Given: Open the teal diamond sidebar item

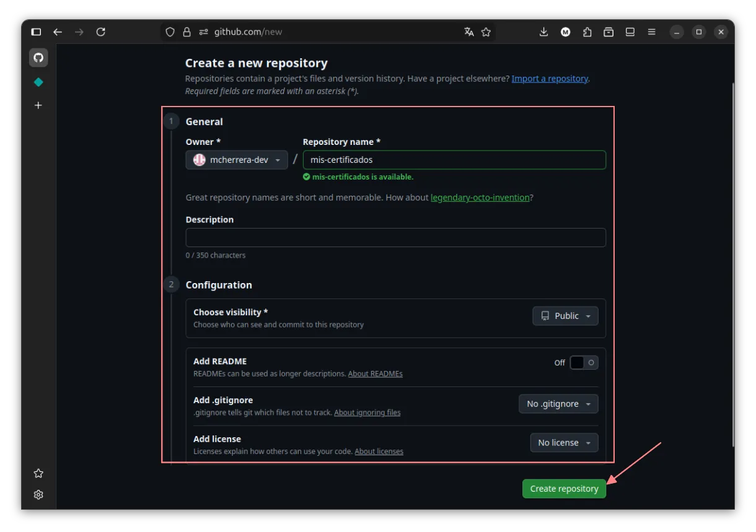Looking at the screenshot, I should pyautogui.click(x=38, y=82).
